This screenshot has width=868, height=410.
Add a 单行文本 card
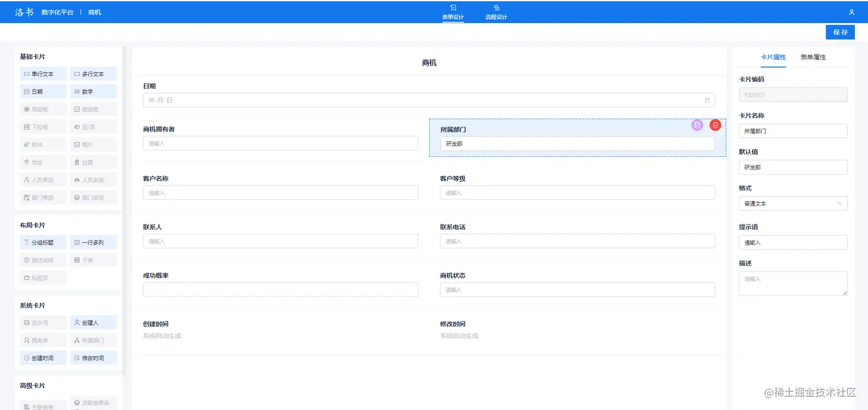(x=43, y=74)
